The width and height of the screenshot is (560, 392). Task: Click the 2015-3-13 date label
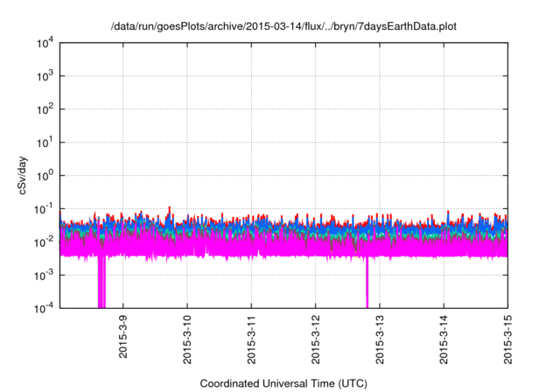[380, 339]
